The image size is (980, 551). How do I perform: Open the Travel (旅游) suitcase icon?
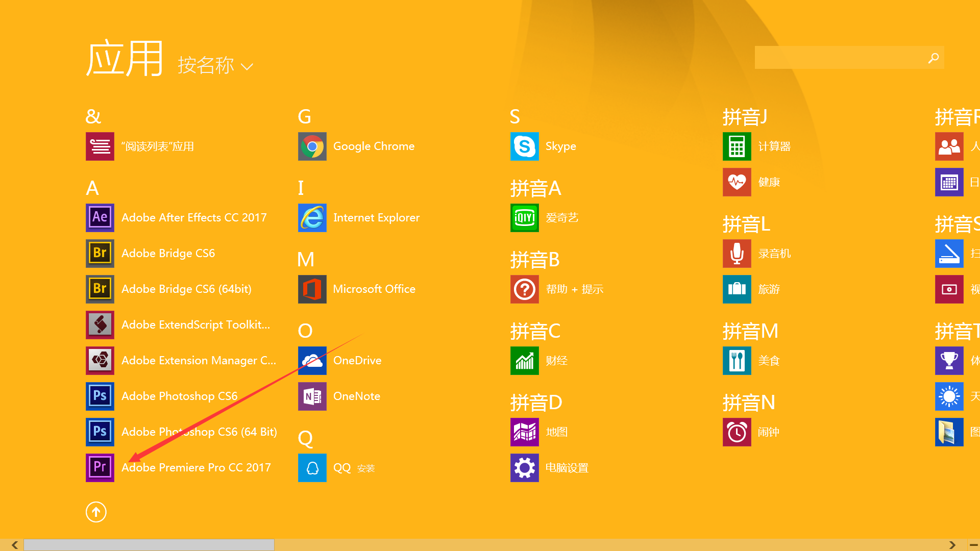pyautogui.click(x=737, y=289)
